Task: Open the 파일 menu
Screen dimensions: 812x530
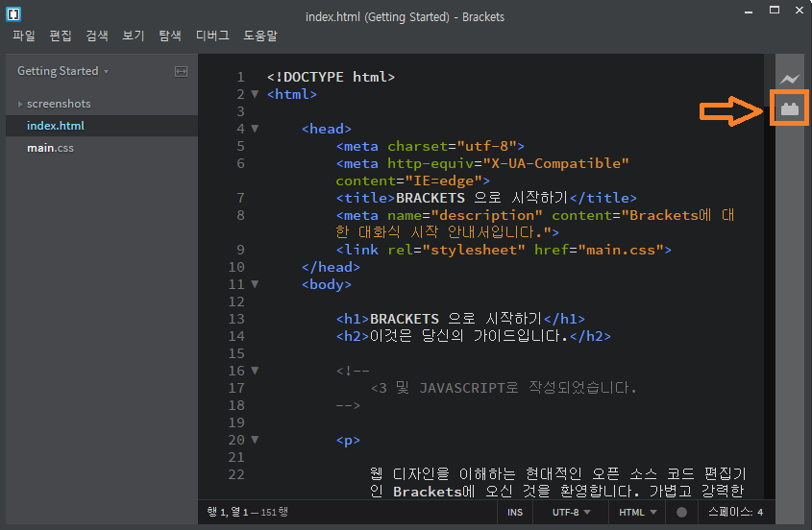Action: (24, 36)
